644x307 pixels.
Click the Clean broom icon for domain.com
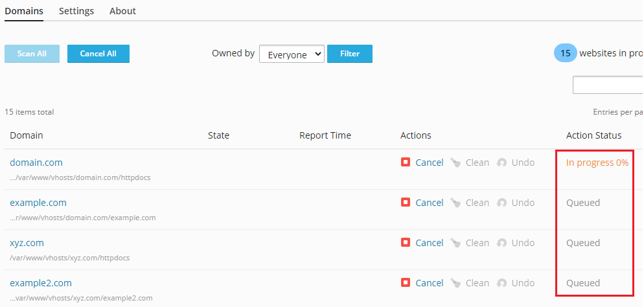tap(456, 163)
